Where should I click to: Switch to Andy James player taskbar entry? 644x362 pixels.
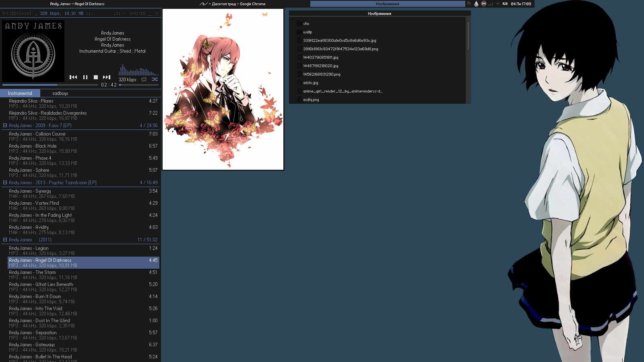pos(77,4)
